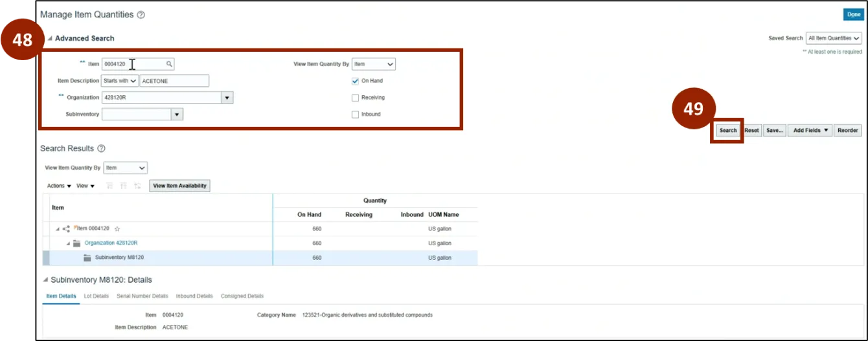Screen dimensions: 868x341
Task: Click the Reset button
Action: tap(751, 130)
